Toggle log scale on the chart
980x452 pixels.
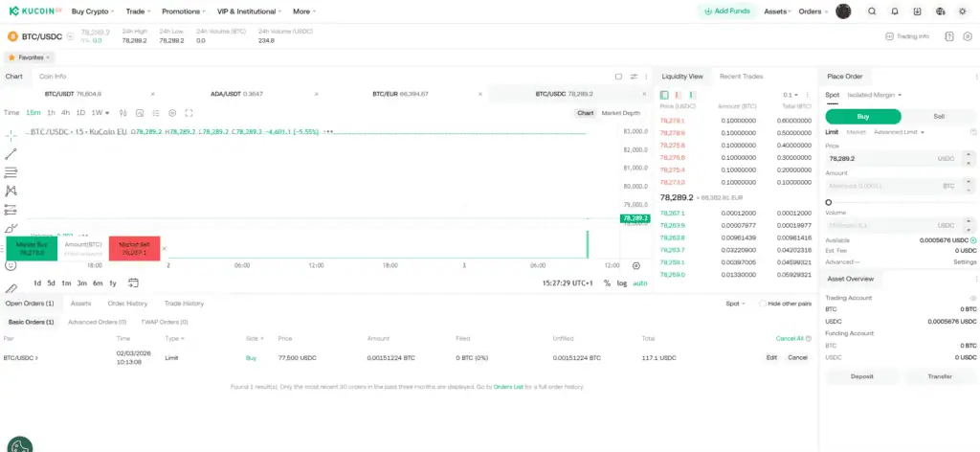[x=622, y=283]
